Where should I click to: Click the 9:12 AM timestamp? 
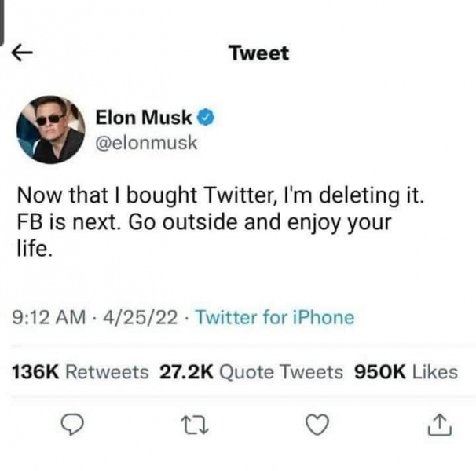(x=50, y=317)
